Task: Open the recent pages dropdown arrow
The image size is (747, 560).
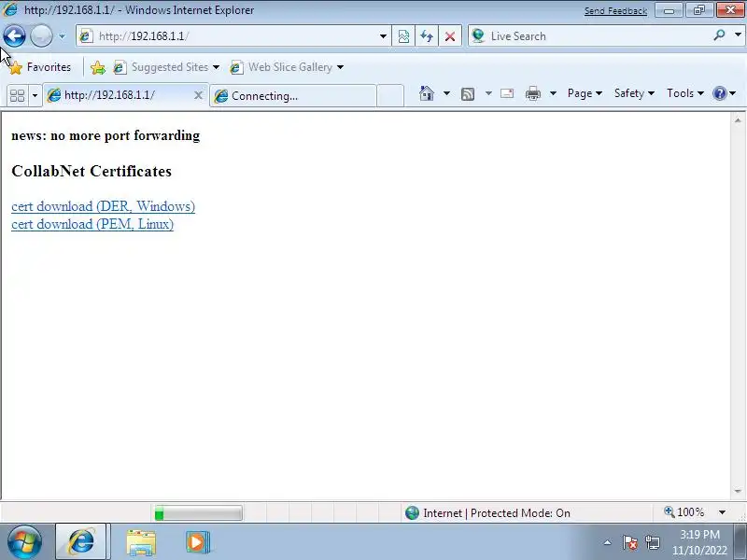Action: coord(62,36)
